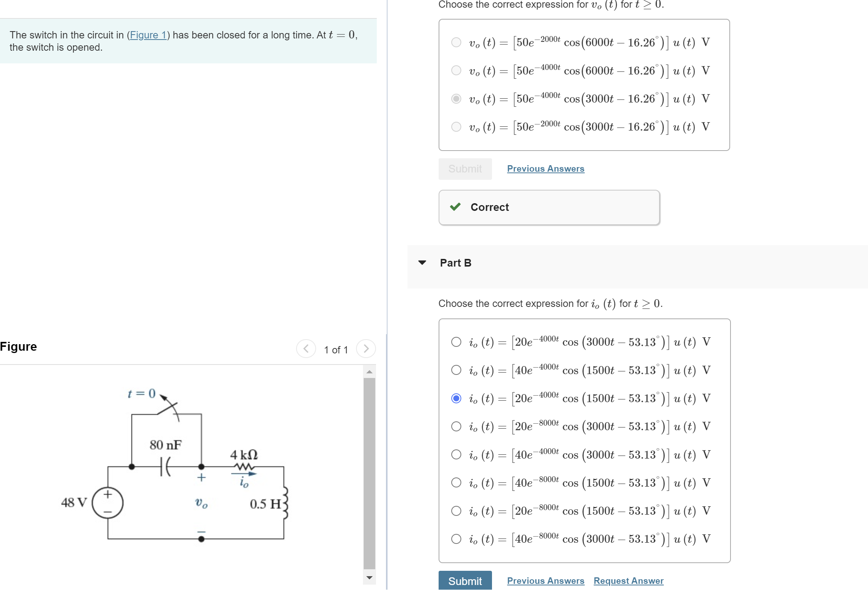Image resolution: width=868 pixels, height=590 pixels.
Task: Click the circuit diagram figure
Action: pyautogui.click(x=175, y=465)
